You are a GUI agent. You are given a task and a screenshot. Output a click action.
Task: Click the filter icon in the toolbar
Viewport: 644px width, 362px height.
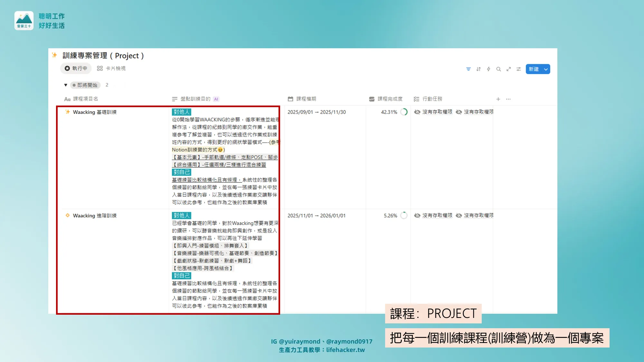tap(469, 69)
